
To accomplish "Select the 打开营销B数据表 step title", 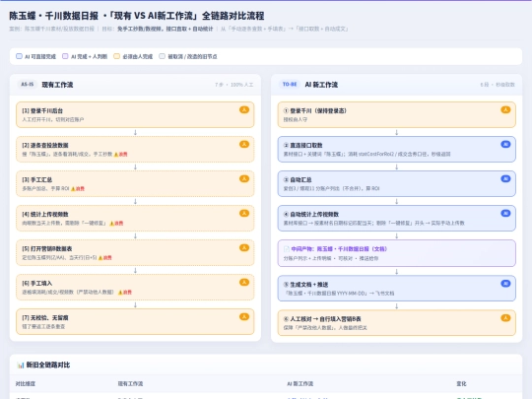I will pyautogui.click(x=47, y=249).
